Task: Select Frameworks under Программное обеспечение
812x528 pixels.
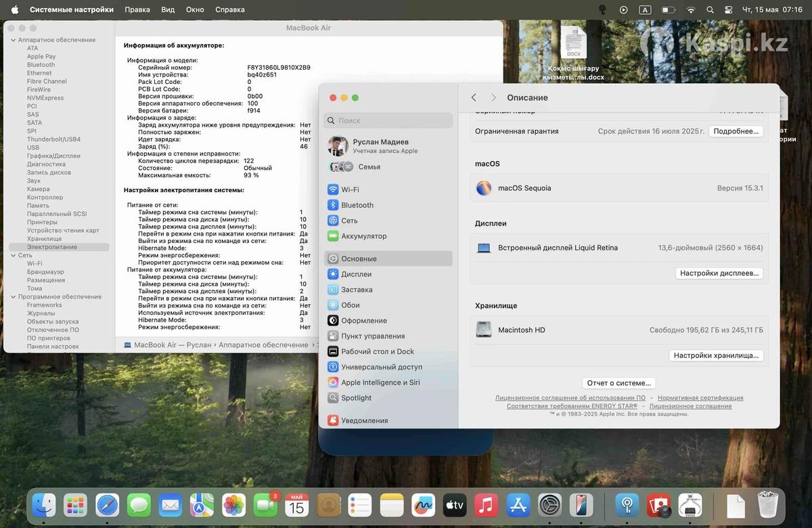Action: tap(44, 305)
